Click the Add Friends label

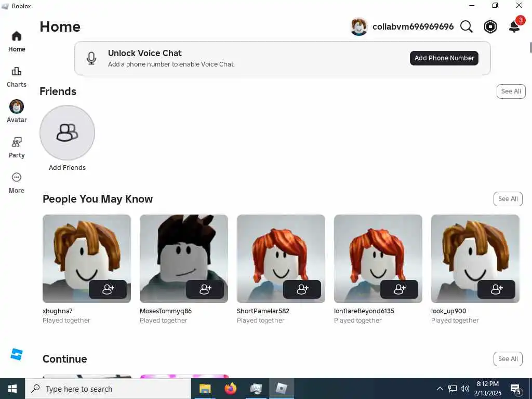(x=67, y=168)
